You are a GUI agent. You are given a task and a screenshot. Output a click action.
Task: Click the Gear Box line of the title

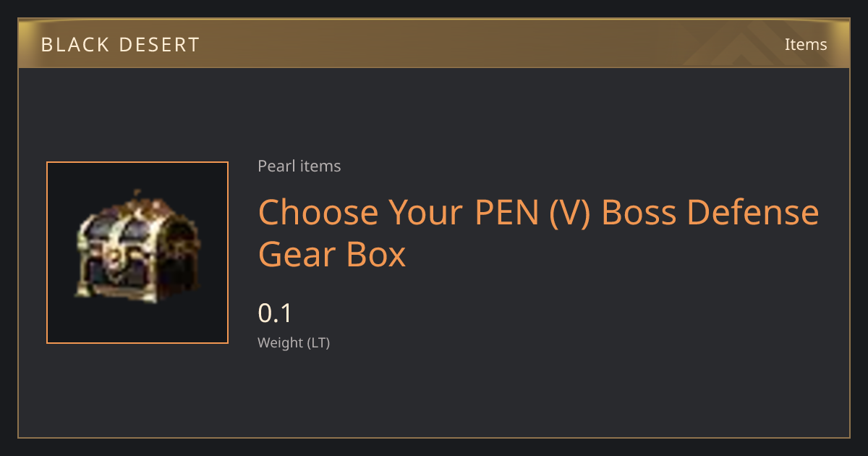click(332, 255)
